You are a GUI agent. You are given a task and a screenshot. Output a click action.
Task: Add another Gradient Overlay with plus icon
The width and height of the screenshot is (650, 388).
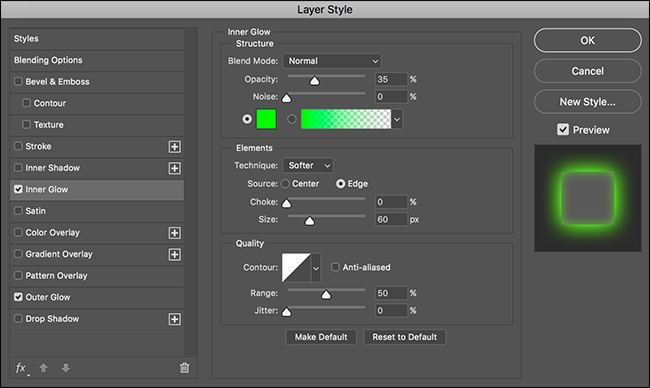[175, 255]
